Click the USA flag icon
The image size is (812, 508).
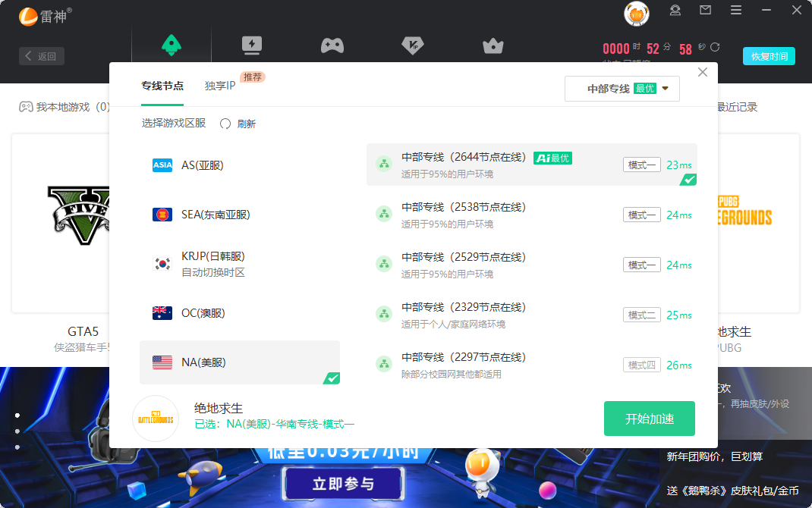tap(162, 362)
